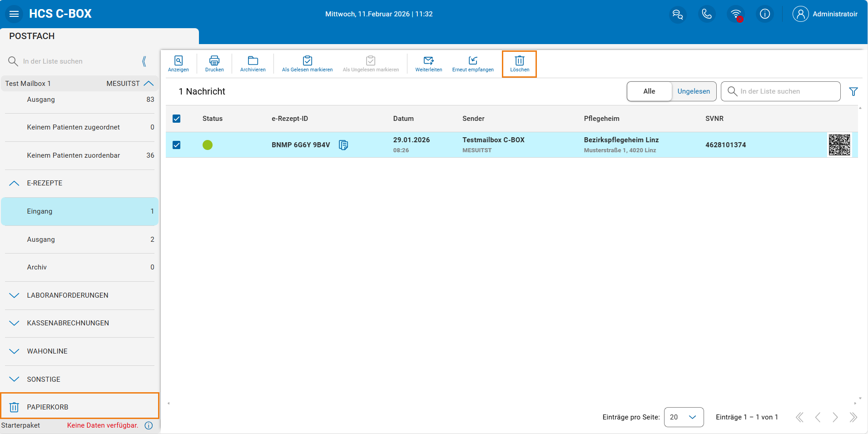Open the hamburger main menu

(14, 14)
